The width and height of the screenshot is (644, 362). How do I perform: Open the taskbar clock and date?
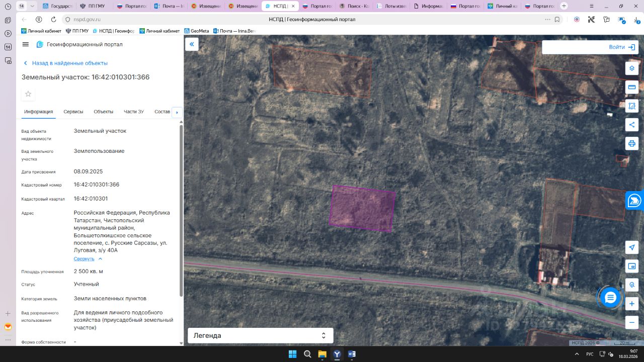click(x=627, y=354)
